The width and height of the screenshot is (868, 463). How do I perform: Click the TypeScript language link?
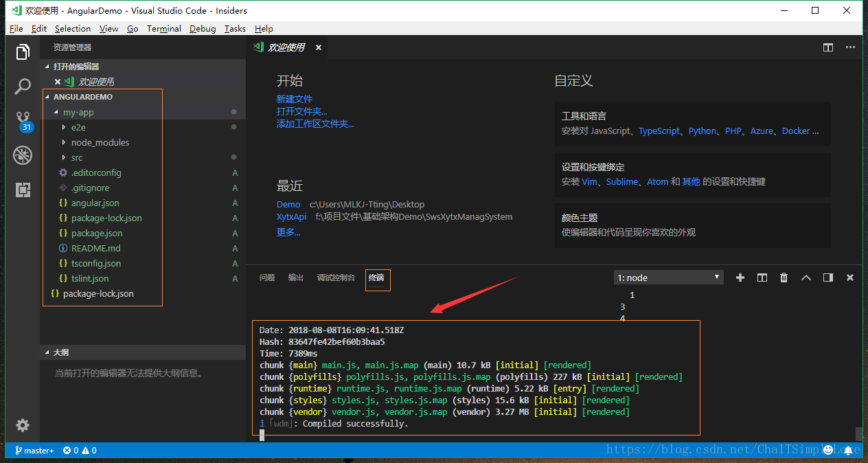tap(659, 131)
